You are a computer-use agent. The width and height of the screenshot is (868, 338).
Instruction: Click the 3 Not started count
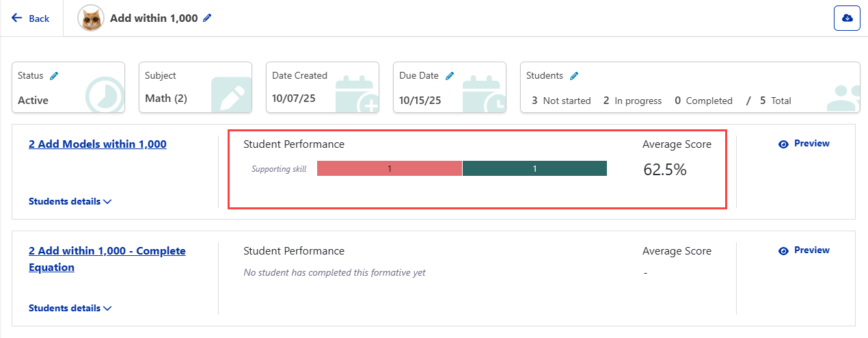(x=561, y=101)
